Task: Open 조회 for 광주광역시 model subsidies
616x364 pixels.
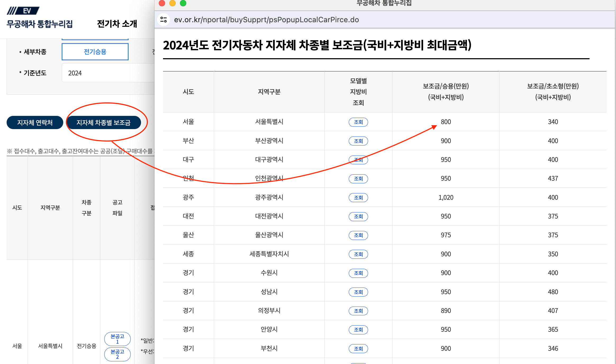Action: [x=358, y=198]
